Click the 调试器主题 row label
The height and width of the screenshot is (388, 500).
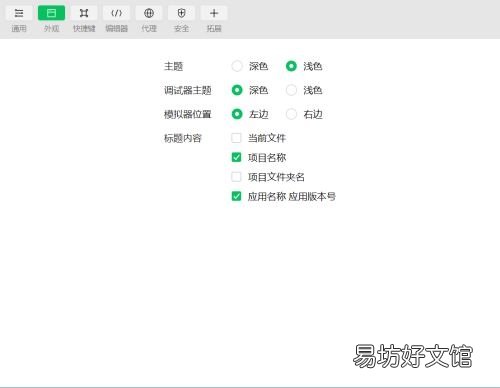click(188, 90)
